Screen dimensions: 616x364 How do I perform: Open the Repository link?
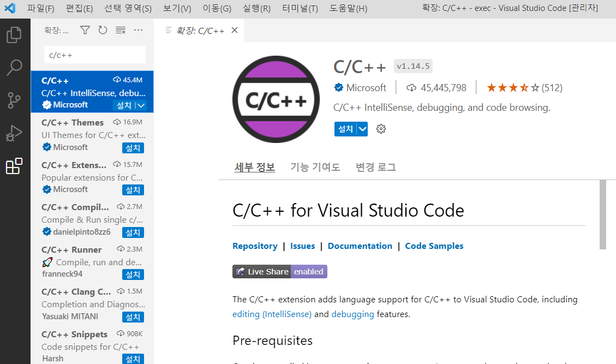coord(255,246)
